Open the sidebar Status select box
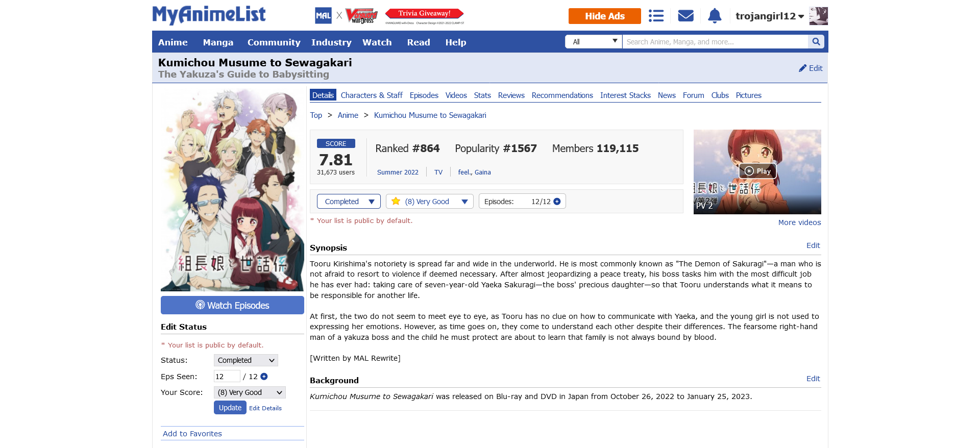 point(246,360)
